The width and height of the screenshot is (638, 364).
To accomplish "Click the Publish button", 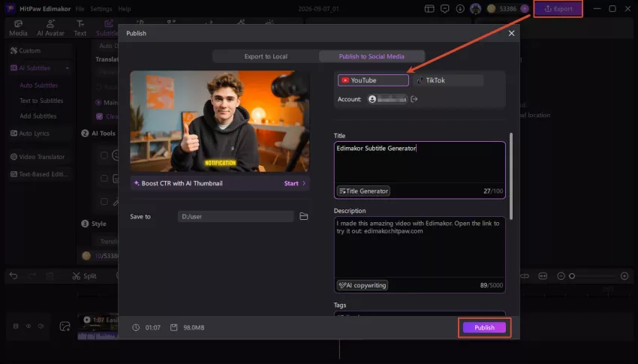I will tap(484, 327).
